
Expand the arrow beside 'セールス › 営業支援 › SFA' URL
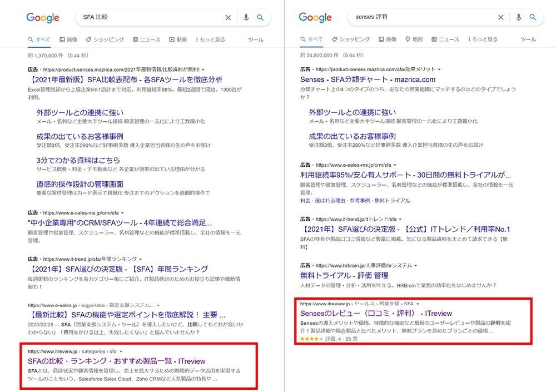pyautogui.click(x=418, y=304)
